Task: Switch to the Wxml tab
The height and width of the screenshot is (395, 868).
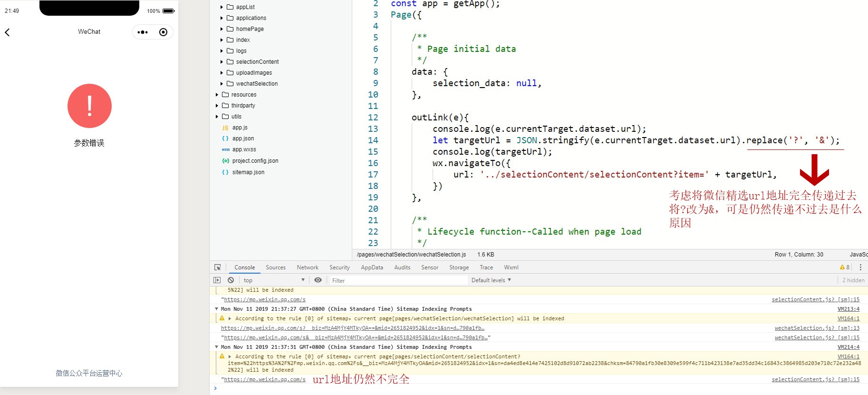Action: pyautogui.click(x=511, y=267)
